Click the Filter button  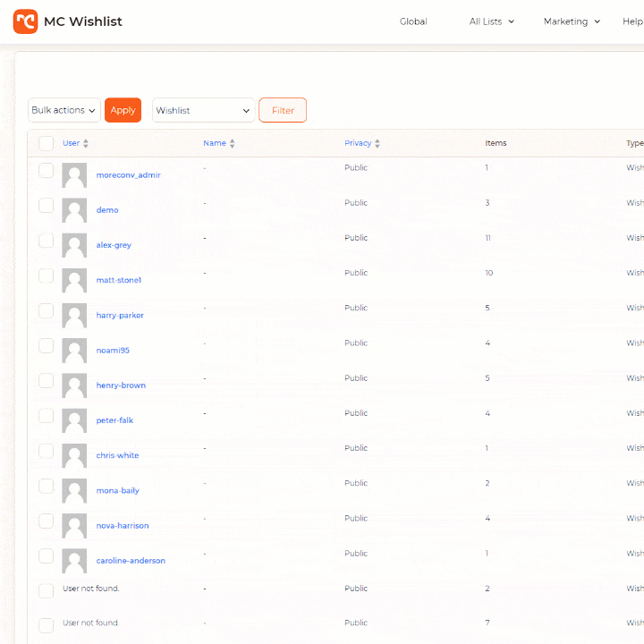[x=283, y=110]
